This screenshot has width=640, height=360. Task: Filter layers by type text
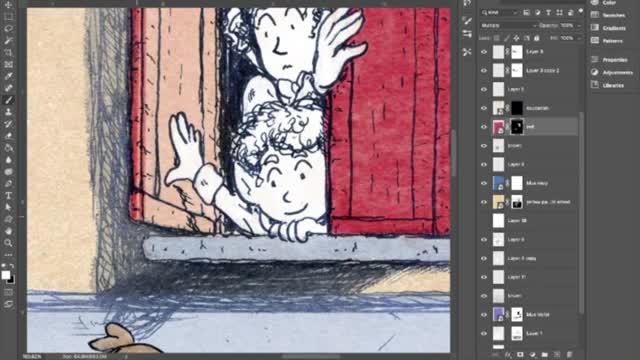click(549, 13)
